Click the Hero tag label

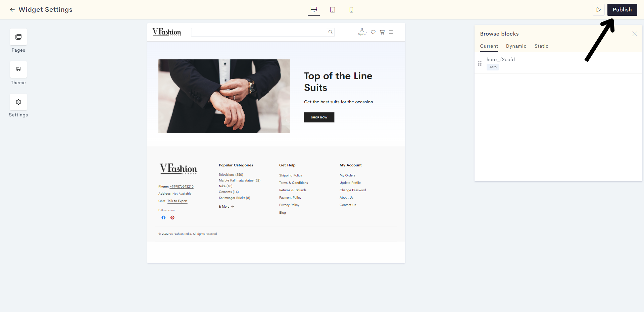coord(493,67)
